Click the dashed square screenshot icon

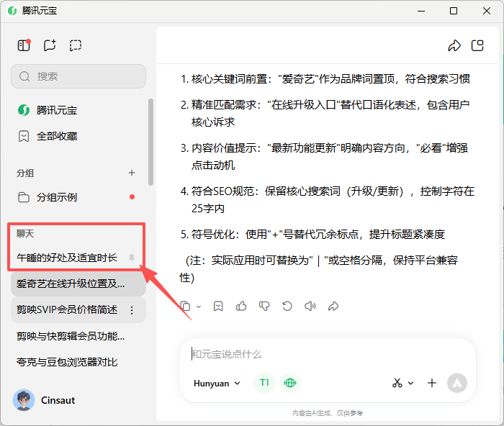[x=76, y=45]
